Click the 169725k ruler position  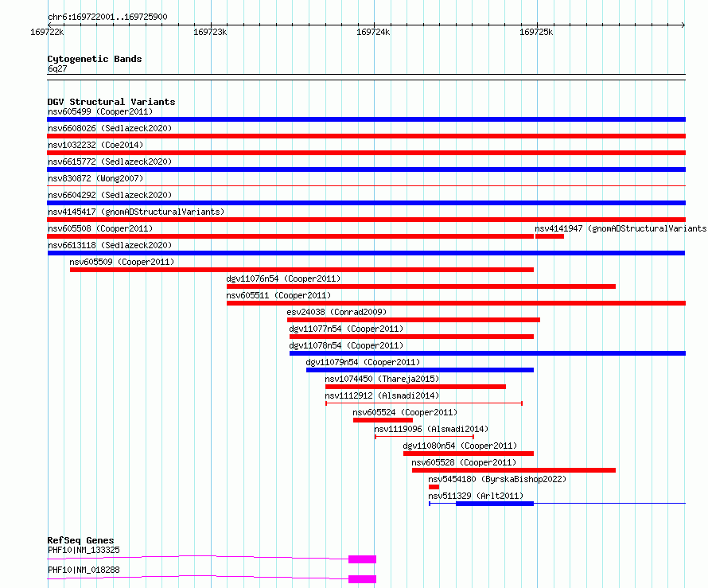(x=536, y=32)
